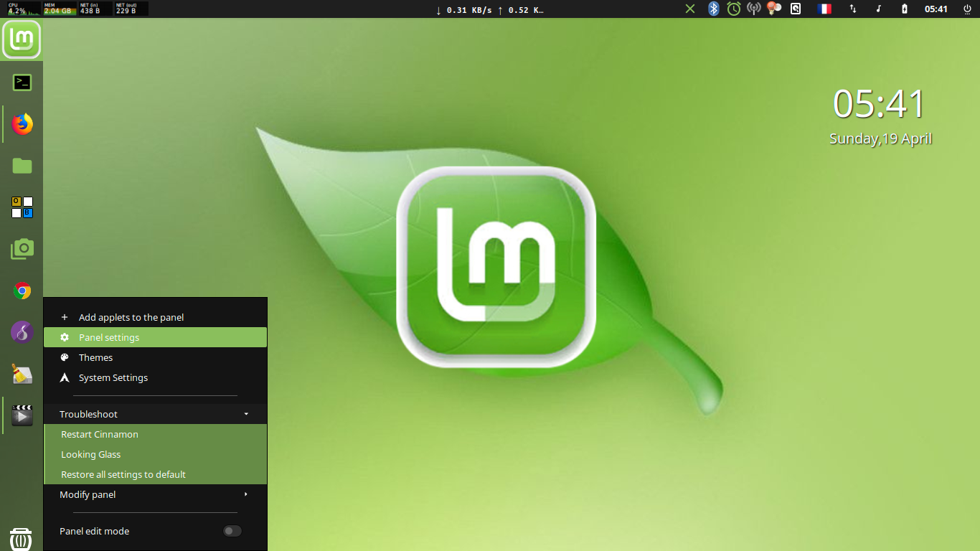Expand the Modify panel submenu arrow
The height and width of the screenshot is (551, 980).
246,494
